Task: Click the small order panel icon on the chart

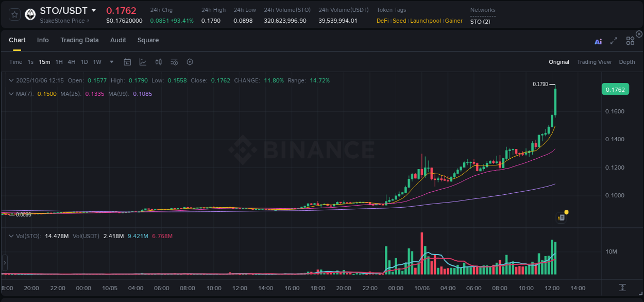Action: point(561,217)
